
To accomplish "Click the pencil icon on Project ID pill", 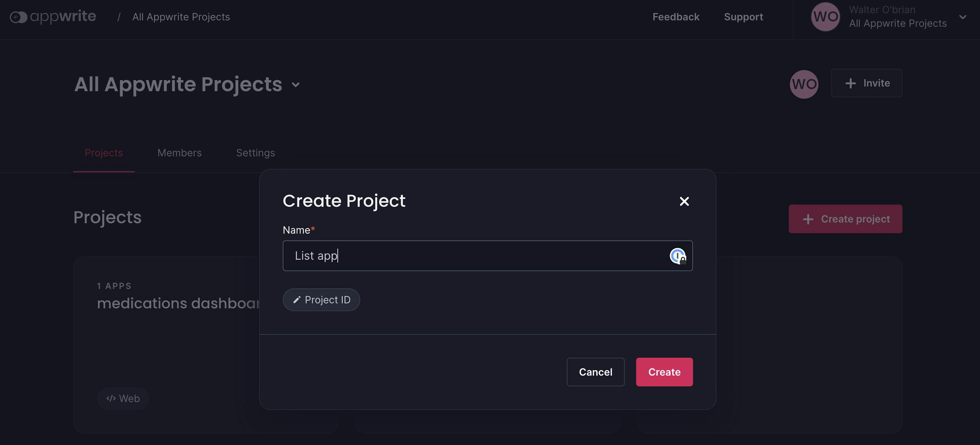I will click(297, 300).
